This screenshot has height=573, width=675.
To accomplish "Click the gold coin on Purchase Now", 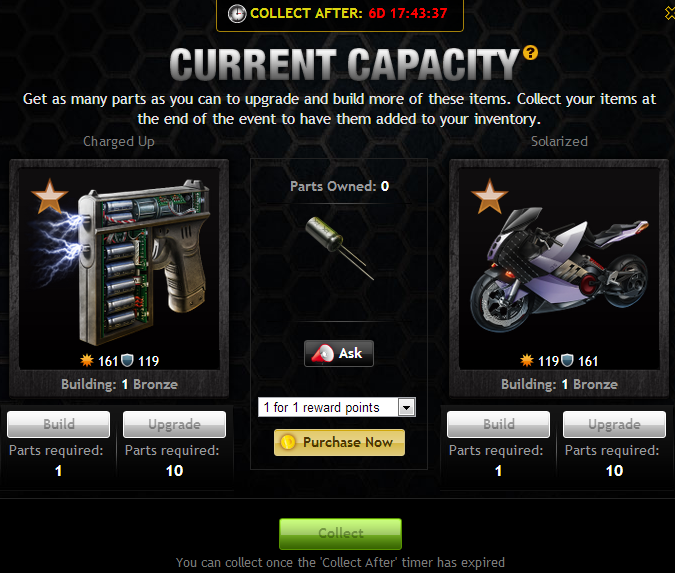I will (288, 442).
